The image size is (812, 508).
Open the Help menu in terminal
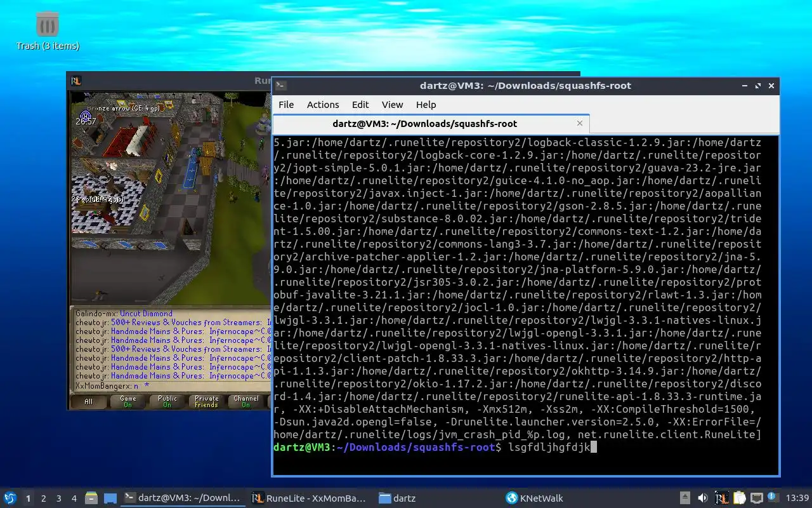[x=426, y=105]
